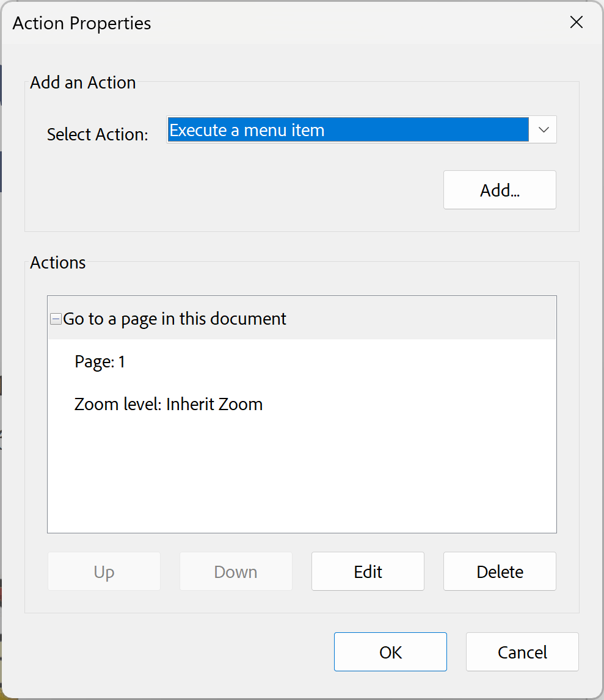Cancel the Action Properties dialog

[x=522, y=652]
